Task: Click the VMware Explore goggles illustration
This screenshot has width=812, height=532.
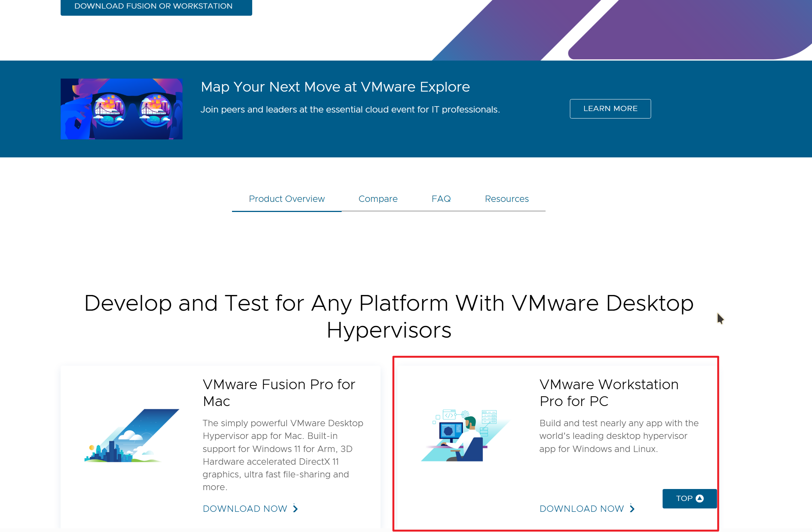Action: pos(121,108)
